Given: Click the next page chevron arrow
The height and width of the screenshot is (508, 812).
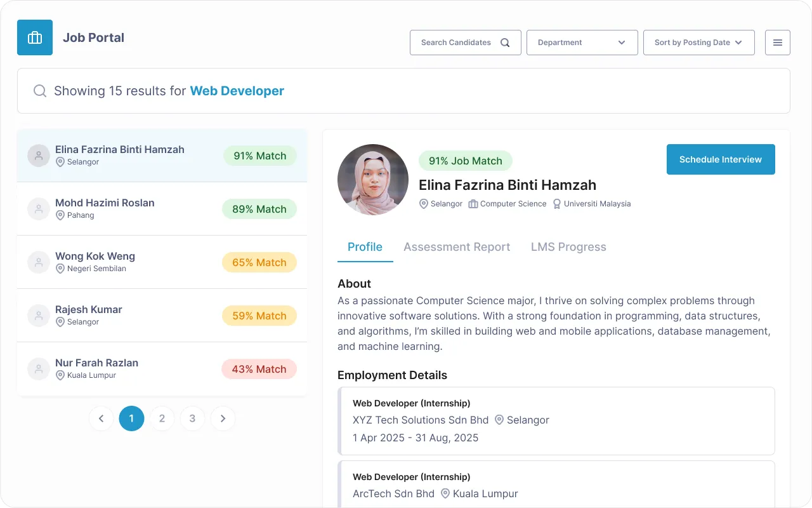Looking at the screenshot, I should pyautogui.click(x=223, y=418).
